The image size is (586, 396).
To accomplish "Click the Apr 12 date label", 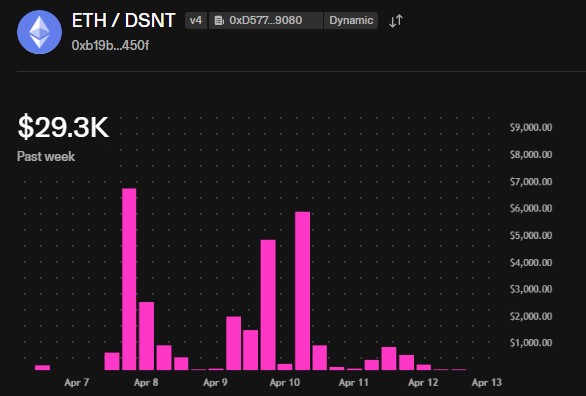I will tap(423, 383).
